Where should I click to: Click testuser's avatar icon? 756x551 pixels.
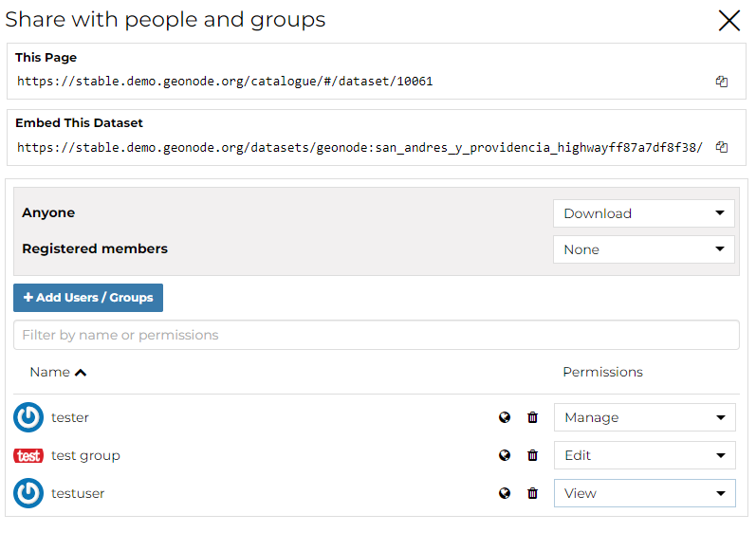coord(28,493)
